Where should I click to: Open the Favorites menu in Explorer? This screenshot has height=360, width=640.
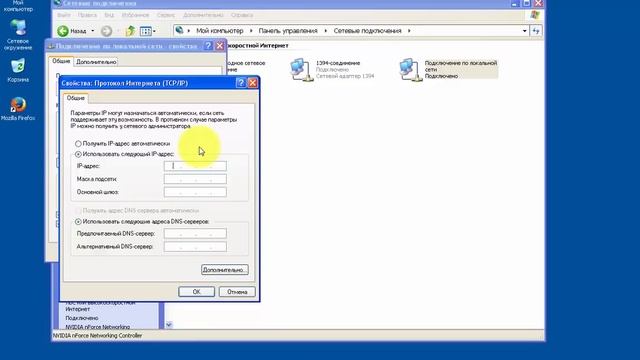click(x=135, y=15)
